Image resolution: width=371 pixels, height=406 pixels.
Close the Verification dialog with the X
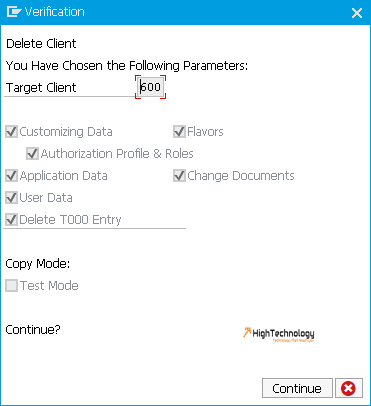click(357, 13)
